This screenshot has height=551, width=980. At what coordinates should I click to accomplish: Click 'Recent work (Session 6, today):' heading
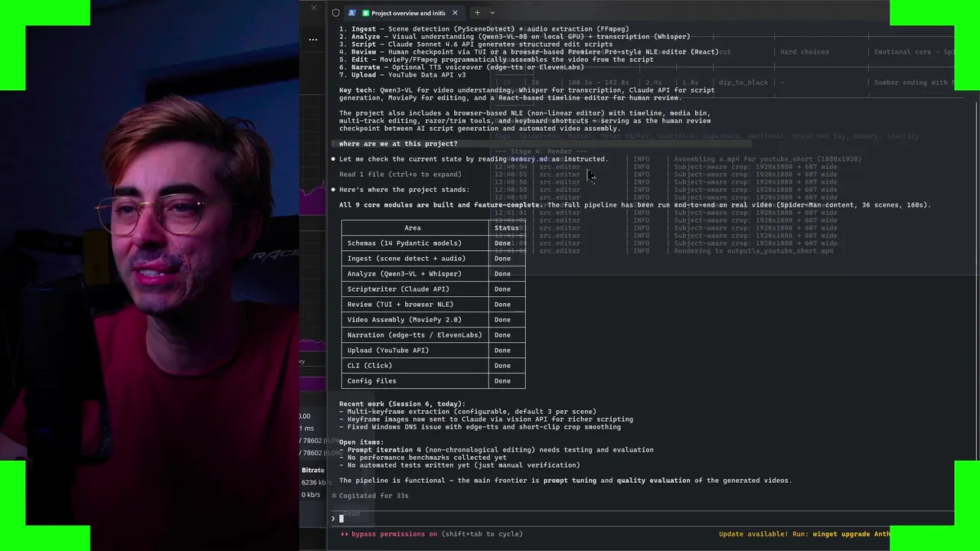coord(402,404)
